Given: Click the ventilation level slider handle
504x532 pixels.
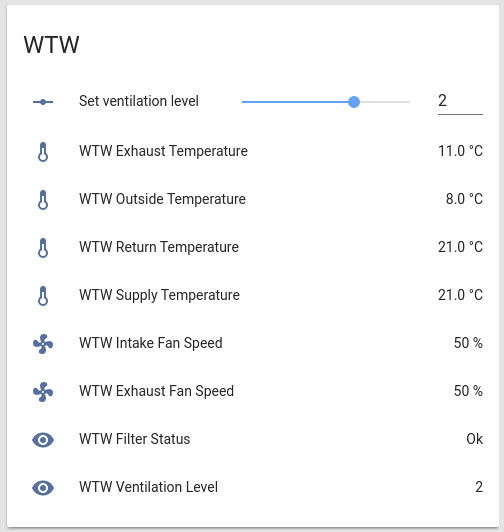Looking at the screenshot, I should [354, 102].
